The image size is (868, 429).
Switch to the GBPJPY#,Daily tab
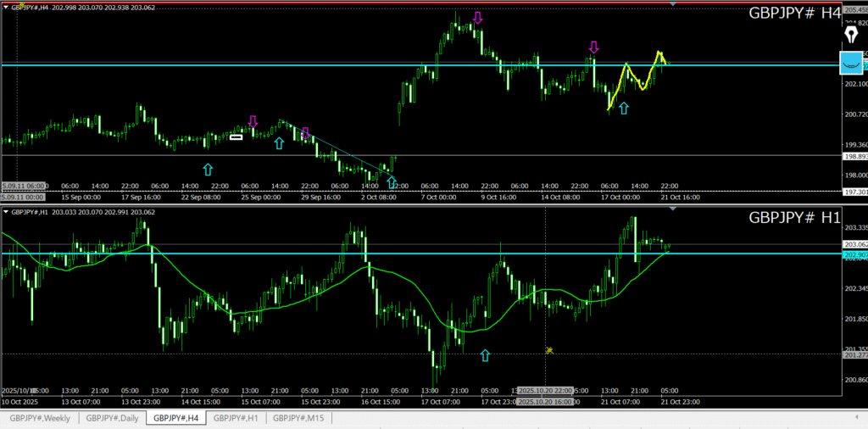coord(113,418)
